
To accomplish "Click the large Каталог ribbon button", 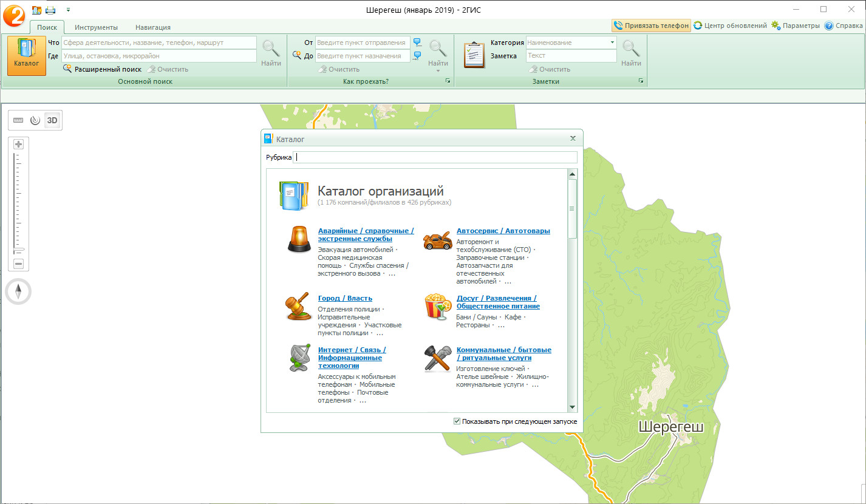I will (x=27, y=56).
